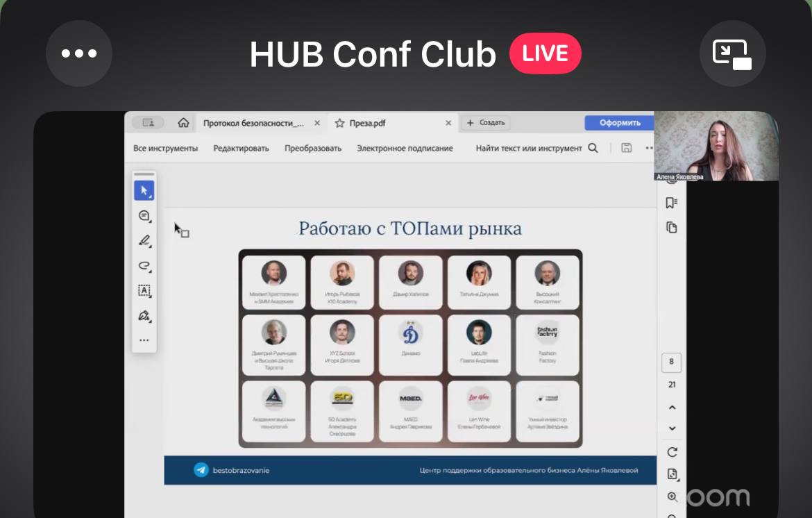Click the Lan Wine card

479,412
